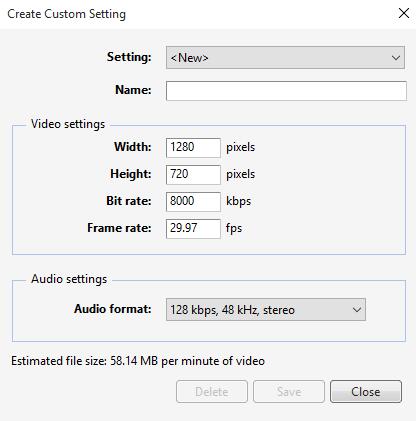Click the 'Audio format:' label
Image resolution: width=416 pixels, height=421 pixels.
tap(113, 309)
